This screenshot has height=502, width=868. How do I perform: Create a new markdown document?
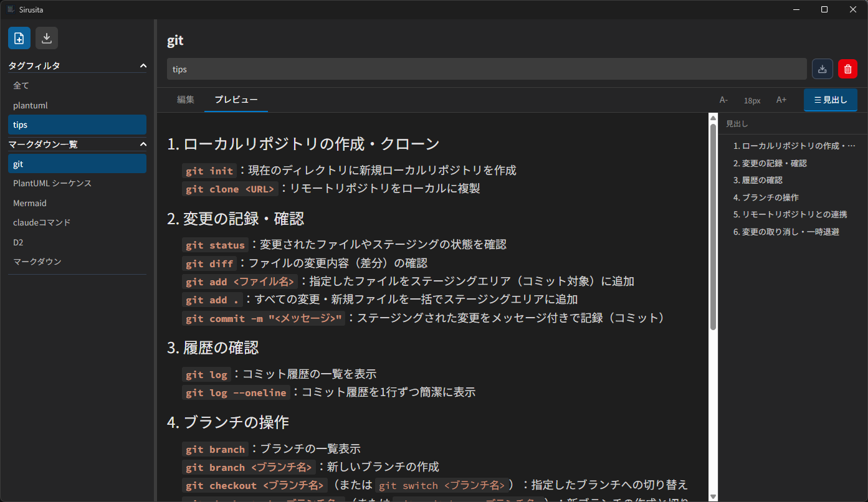pyautogui.click(x=19, y=38)
